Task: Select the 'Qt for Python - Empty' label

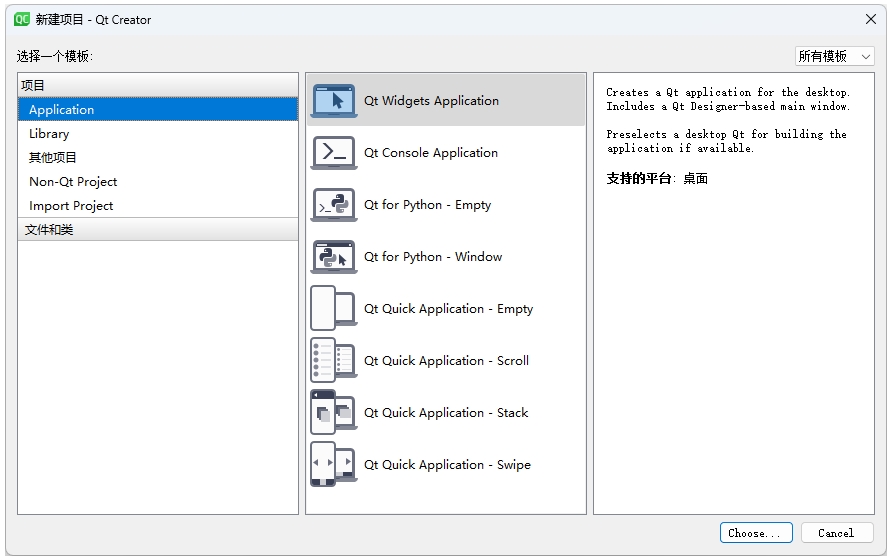Action: click(x=427, y=205)
